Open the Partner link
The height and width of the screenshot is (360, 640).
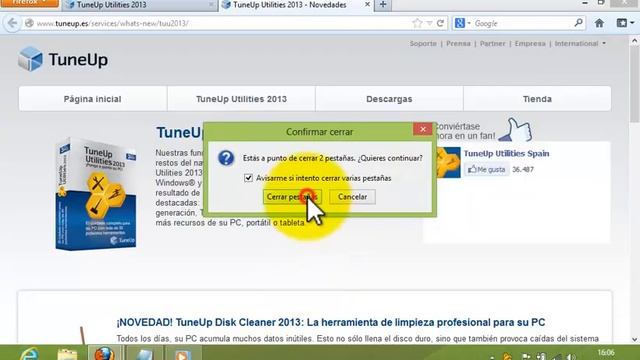click(492, 43)
